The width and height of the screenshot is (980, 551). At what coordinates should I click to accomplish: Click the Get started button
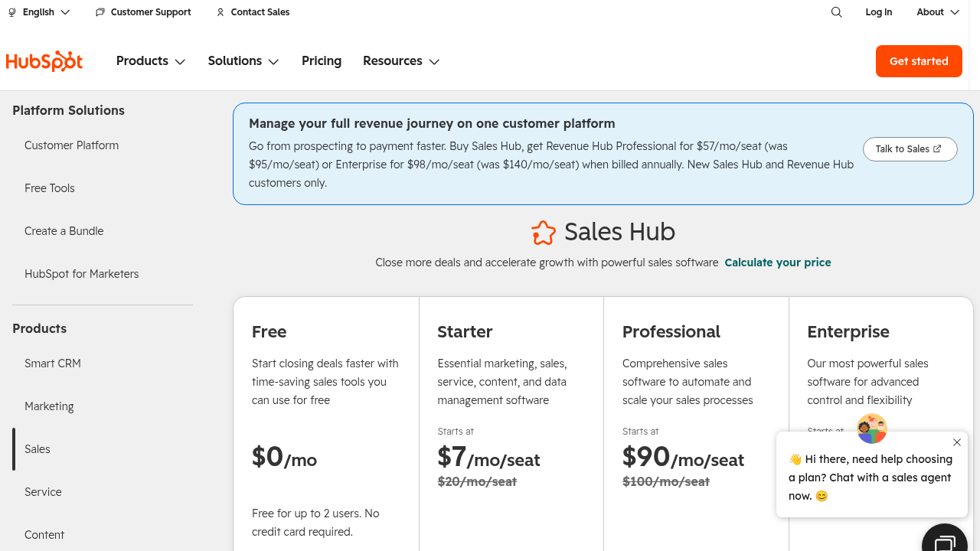tap(919, 61)
